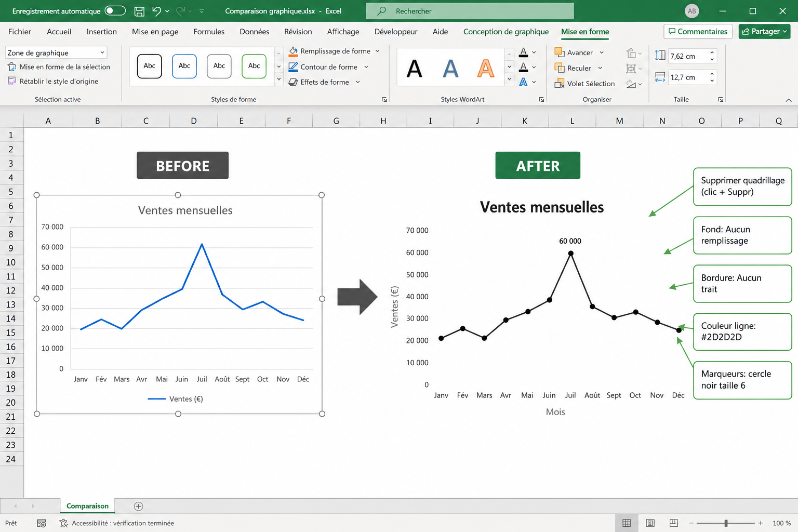Click the Contour de forme pen icon
Screen dimensions: 798x532
point(293,66)
